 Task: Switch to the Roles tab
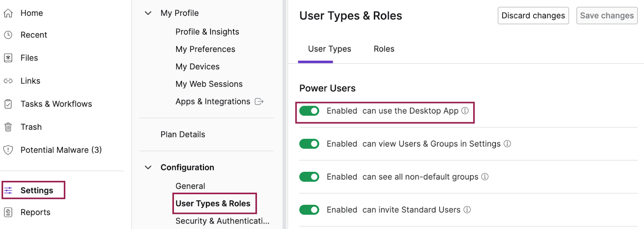click(384, 49)
